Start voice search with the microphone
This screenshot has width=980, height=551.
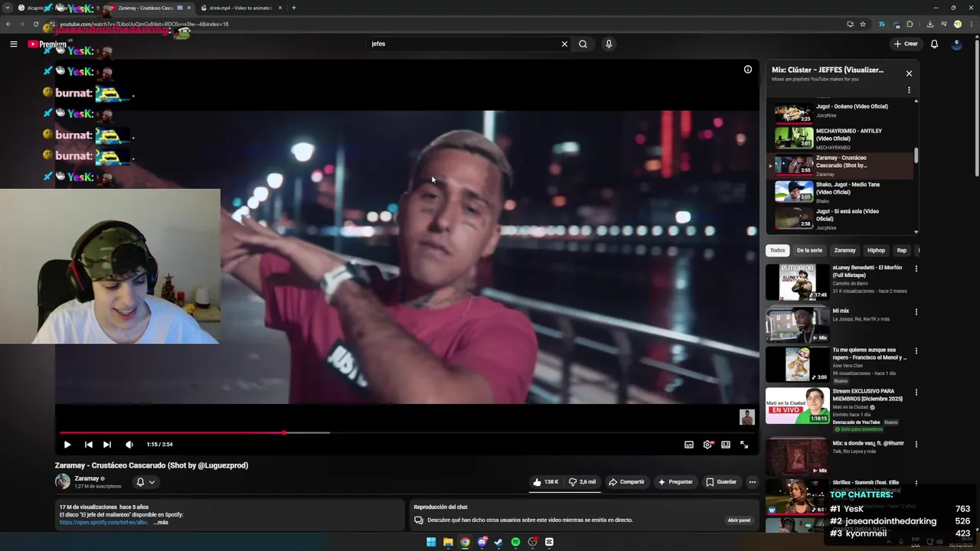609,44
